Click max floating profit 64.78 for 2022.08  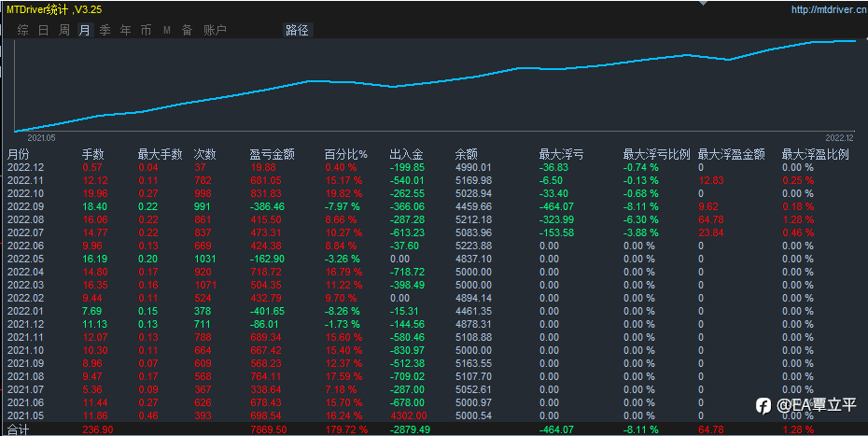pyautogui.click(x=711, y=219)
